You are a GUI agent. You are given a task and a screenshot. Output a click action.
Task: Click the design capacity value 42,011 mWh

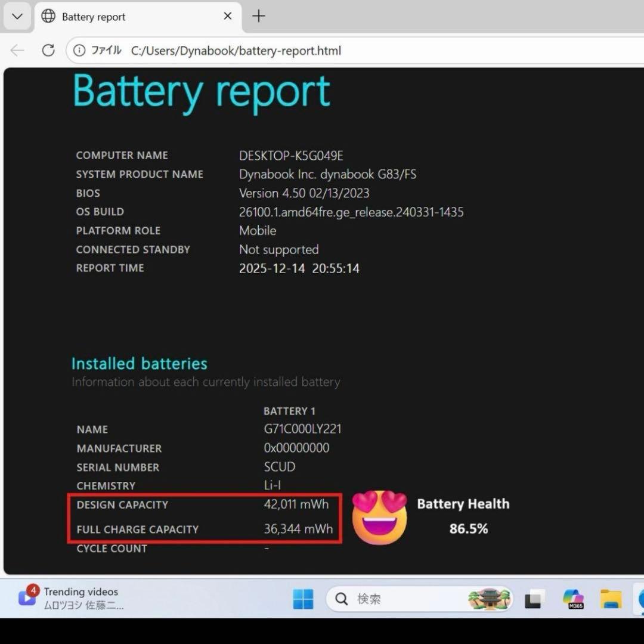[296, 504]
